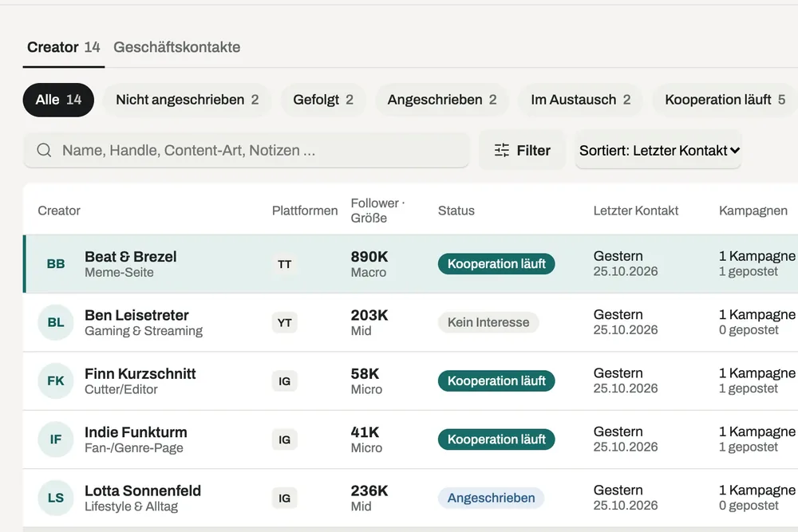Click 1 Kampagne in Beat & Brezel row
Viewport: 798px width, 532px height.
[757, 256]
